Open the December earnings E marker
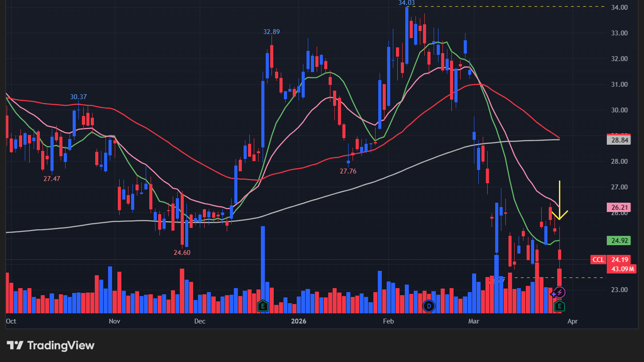The height and width of the screenshot is (362, 644). point(263,305)
